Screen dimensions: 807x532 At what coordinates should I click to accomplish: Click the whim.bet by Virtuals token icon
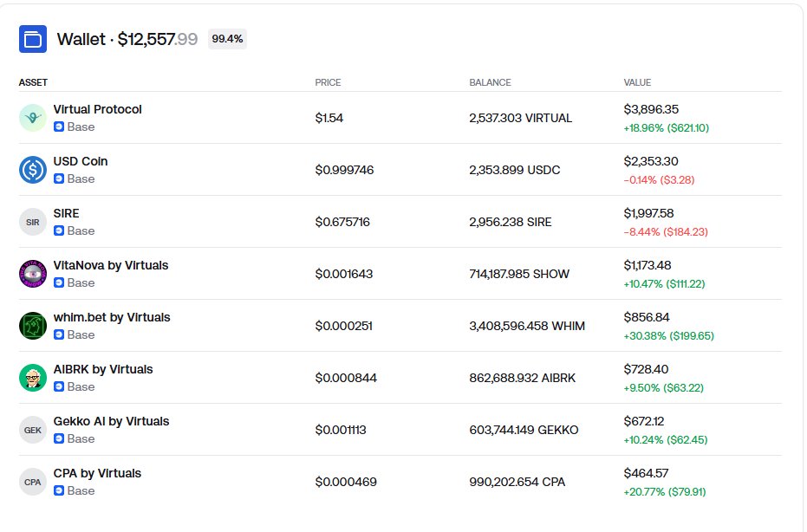tap(33, 326)
